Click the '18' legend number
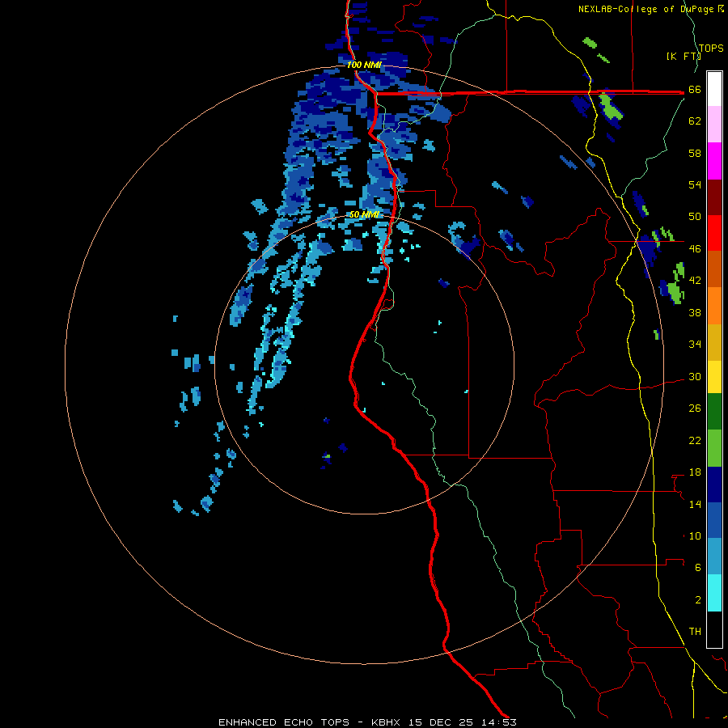Image resolution: width=728 pixels, height=728 pixels. [695, 472]
